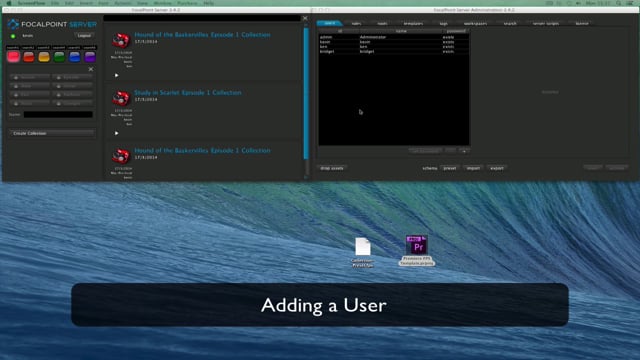The image size is (640, 360).
Task: Open the Apple menu
Action: [x=9, y=3]
